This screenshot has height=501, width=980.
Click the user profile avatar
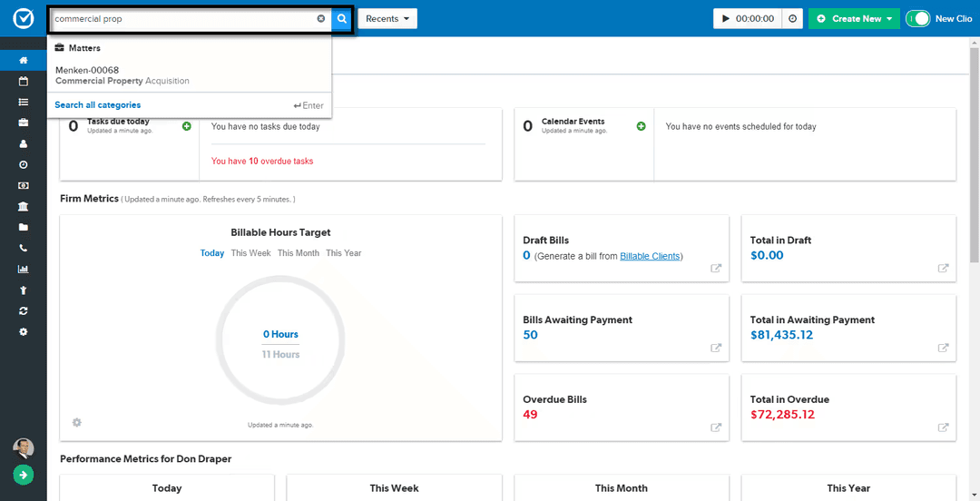[23, 447]
